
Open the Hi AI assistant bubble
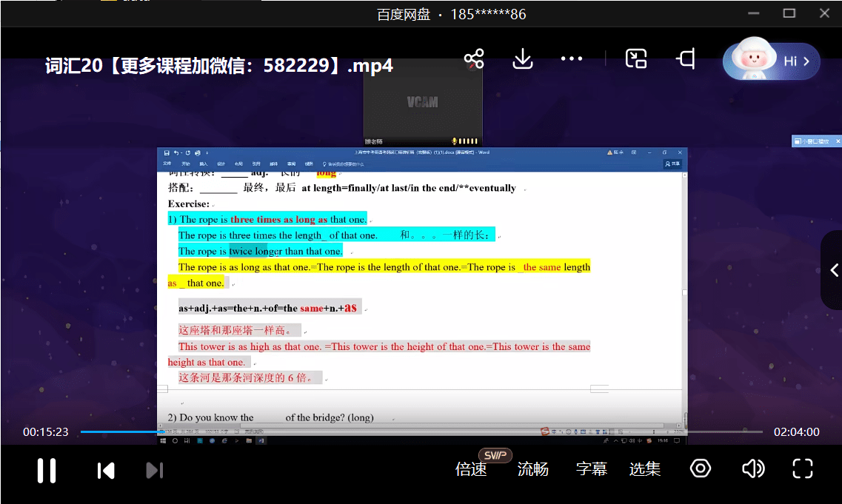pos(771,60)
